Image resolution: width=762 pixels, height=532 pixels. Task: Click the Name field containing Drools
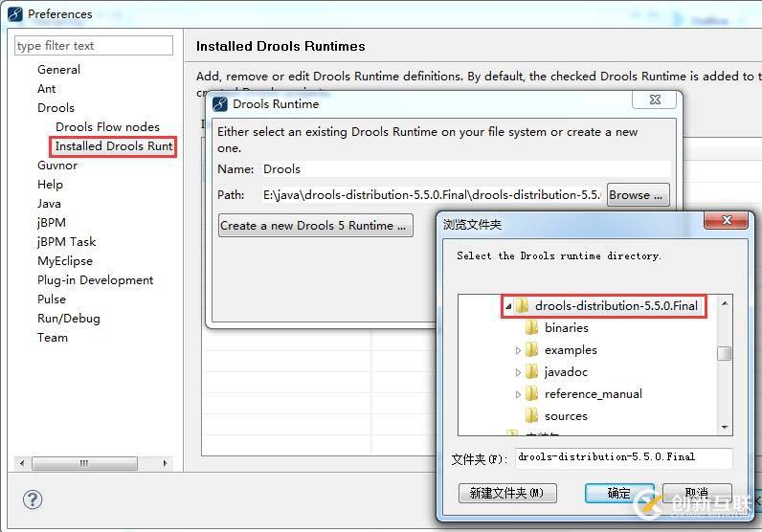(465, 169)
